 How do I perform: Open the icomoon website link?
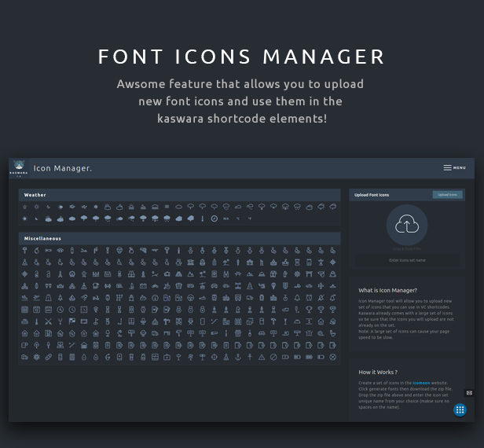tap(421, 383)
